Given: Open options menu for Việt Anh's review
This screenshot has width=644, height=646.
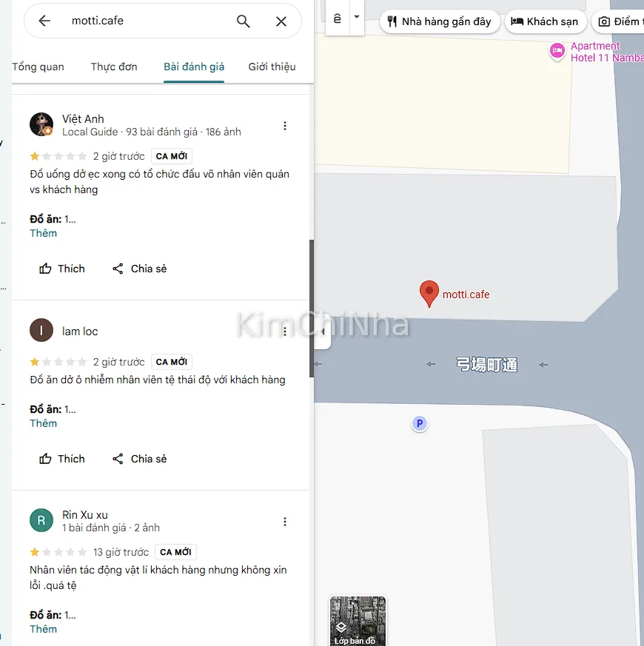Looking at the screenshot, I should 285,126.
